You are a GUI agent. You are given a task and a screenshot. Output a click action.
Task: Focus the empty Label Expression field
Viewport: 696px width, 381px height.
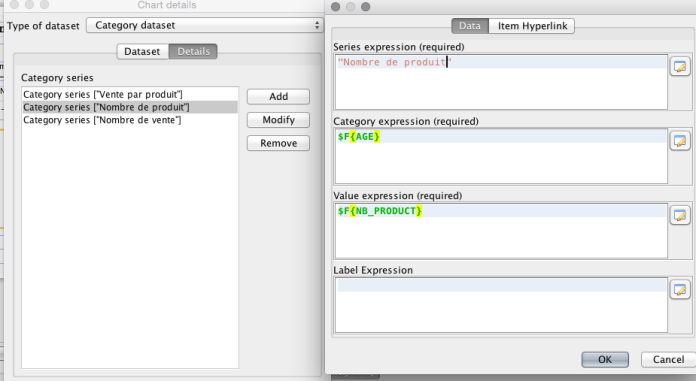(501, 305)
